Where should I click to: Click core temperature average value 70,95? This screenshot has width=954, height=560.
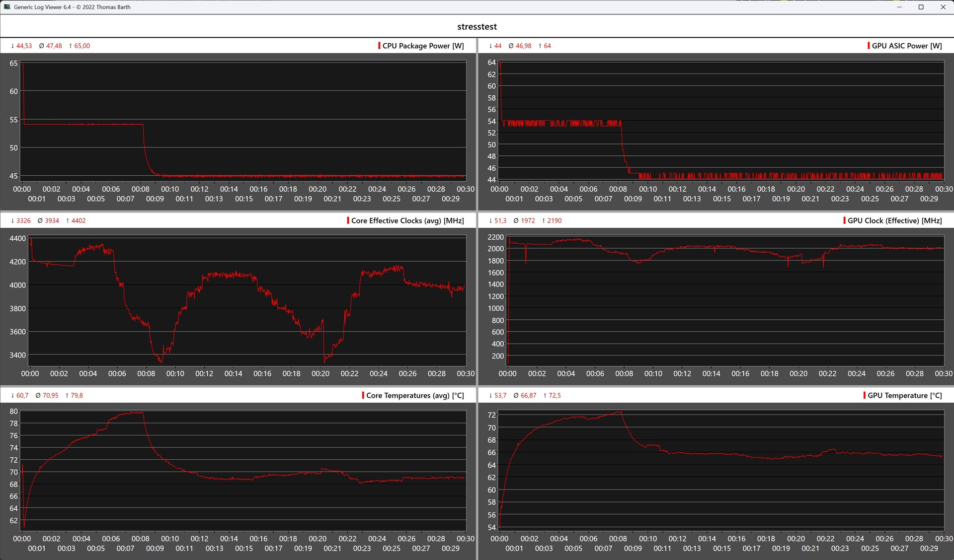click(50, 395)
